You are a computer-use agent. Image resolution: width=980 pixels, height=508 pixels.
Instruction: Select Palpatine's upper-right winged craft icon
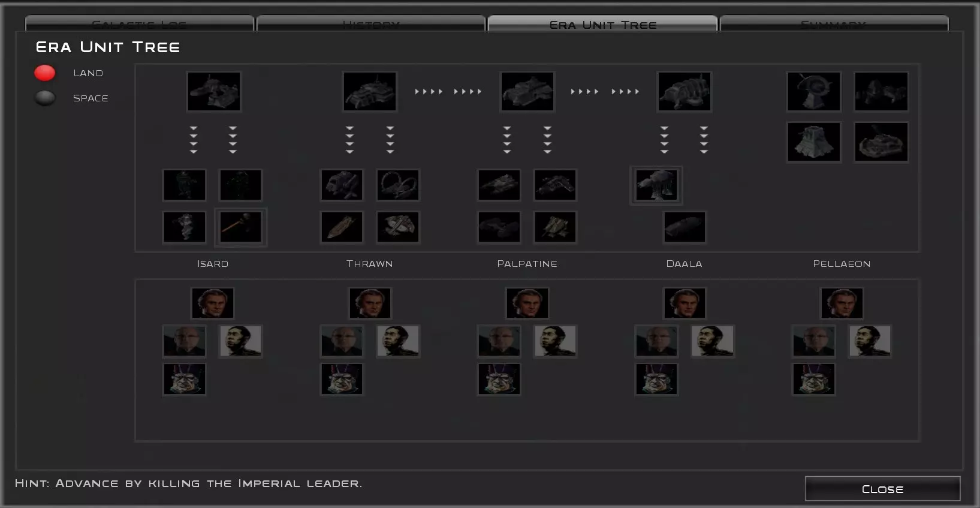(x=555, y=185)
